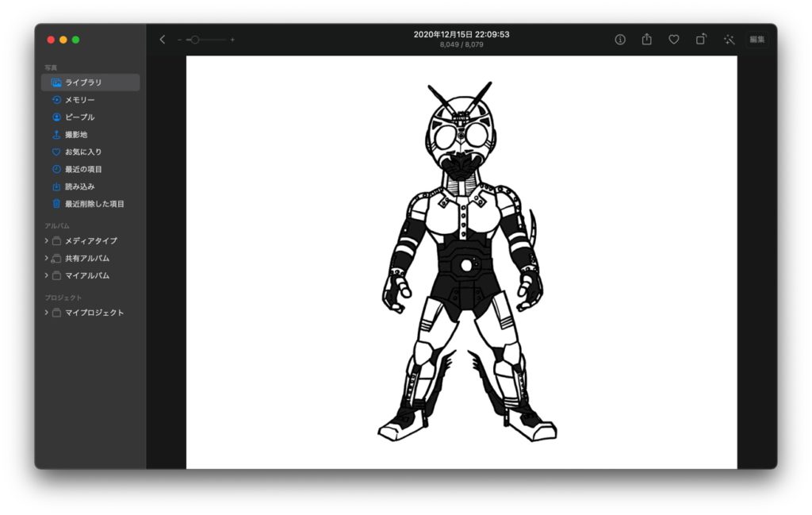Click the ピープル person icon
Image resolution: width=812 pixels, height=515 pixels.
[x=56, y=117]
